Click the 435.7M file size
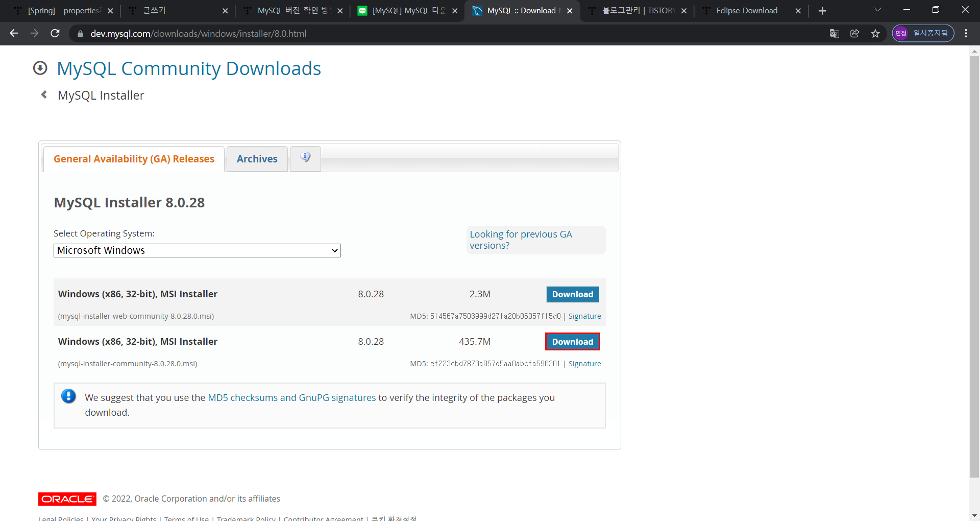The width and height of the screenshot is (980, 521). [475, 342]
